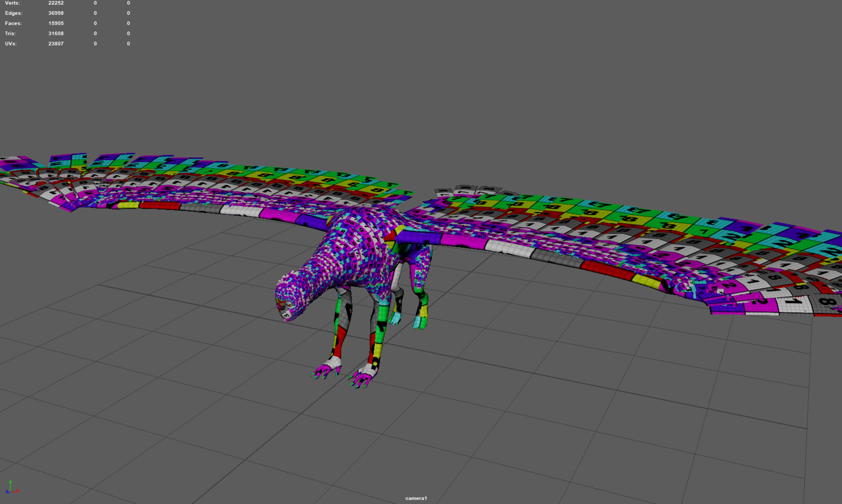This screenshot has width=842, height=504.
Task: Click the camera1 viewport label
Action: (x=416, y=498)
